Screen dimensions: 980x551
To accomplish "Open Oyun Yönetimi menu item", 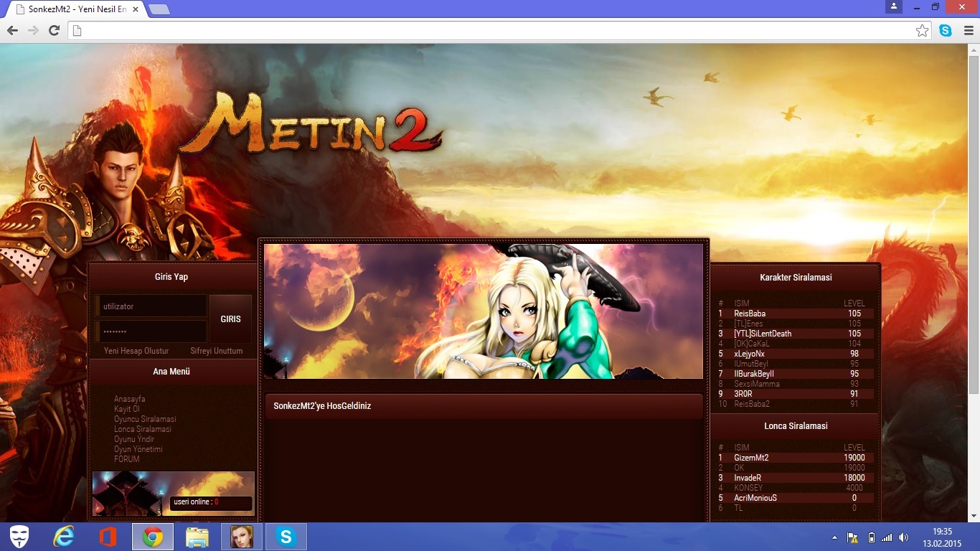I will click(x=138, y=449).
